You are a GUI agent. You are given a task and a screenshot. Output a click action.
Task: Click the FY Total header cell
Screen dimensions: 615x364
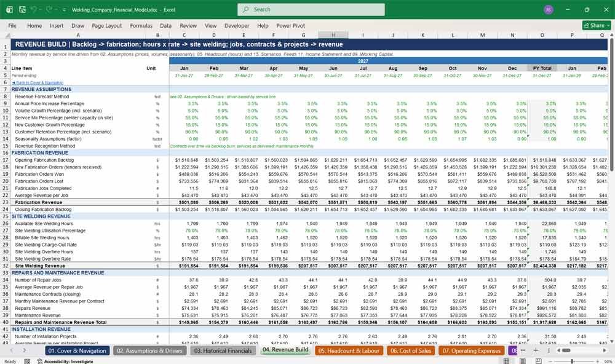tap(542, 68)
